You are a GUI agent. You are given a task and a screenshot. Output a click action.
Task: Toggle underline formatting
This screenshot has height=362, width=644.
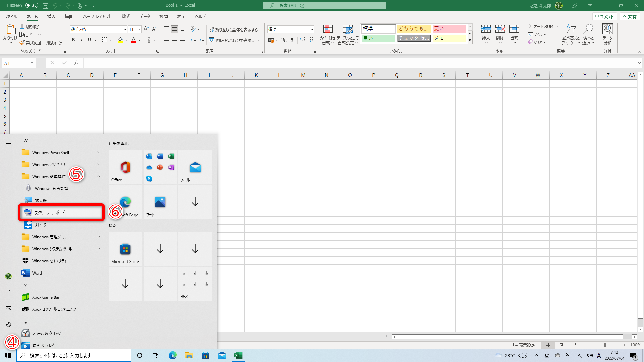89,40
